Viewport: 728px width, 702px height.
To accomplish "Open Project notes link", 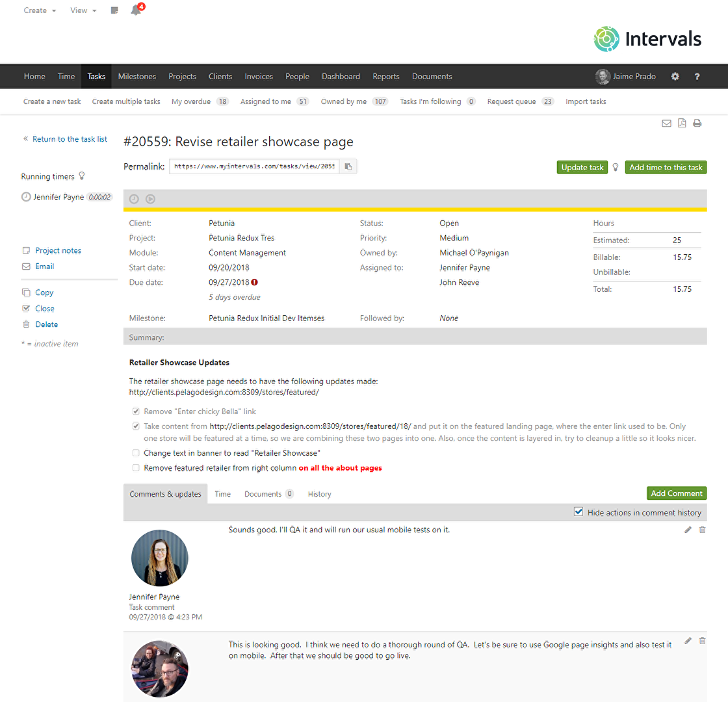I will pyautogui.click(x=58, y=251).
